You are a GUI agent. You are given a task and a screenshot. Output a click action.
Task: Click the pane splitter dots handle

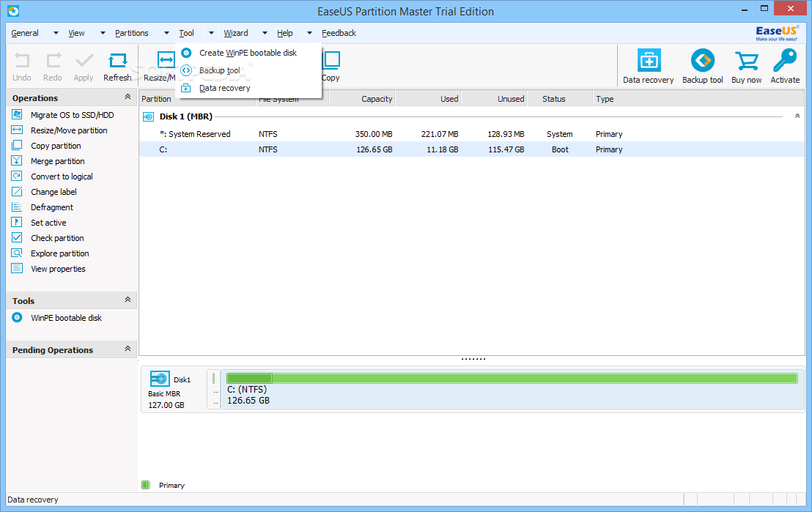(473, 359)
